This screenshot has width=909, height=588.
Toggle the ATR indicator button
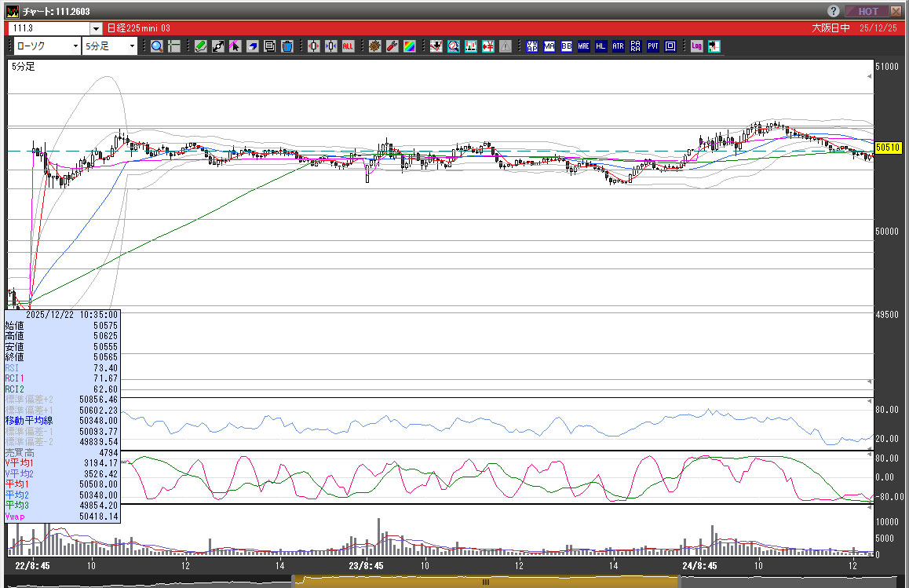click(x=618, y=46)
